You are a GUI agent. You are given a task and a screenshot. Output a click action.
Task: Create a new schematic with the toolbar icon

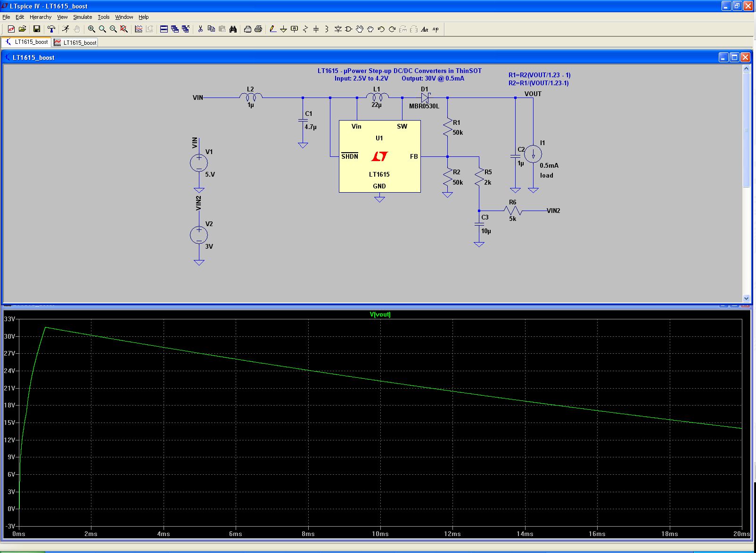click(11, 29)
